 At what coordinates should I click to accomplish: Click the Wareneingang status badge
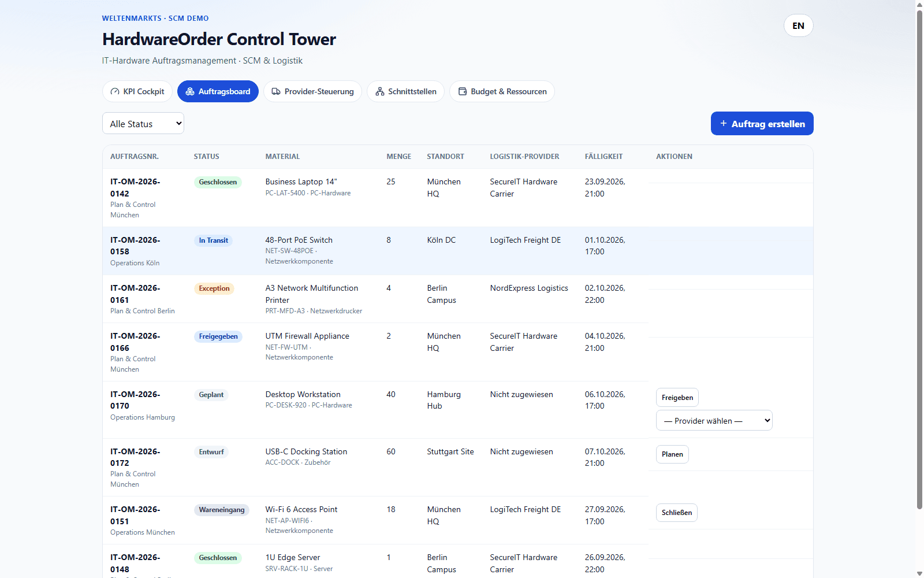pyautogui.click(x=222, y=510)
